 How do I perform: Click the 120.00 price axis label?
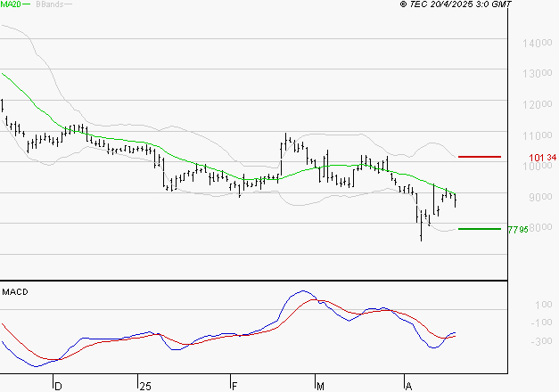coord(538,105)
